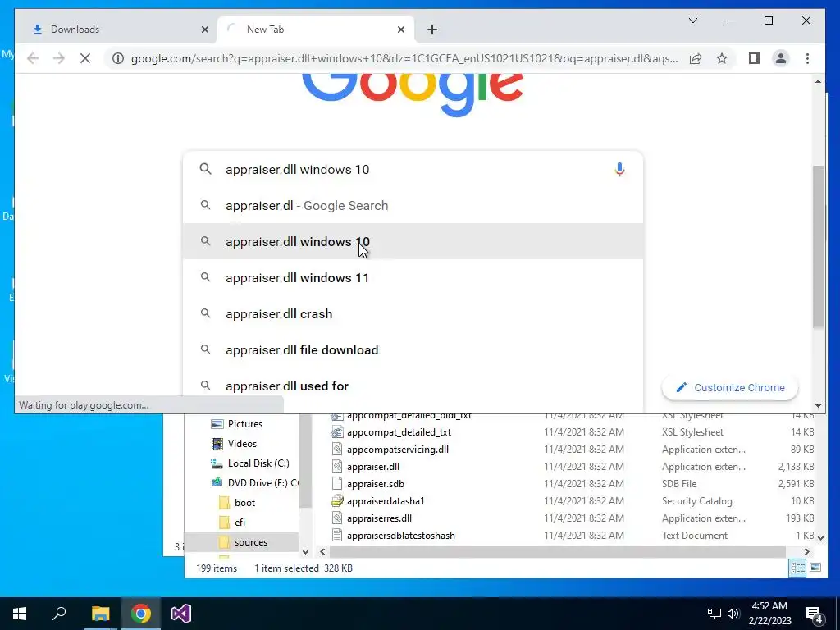Bookmark this page with the star icon

click(722, 58)
